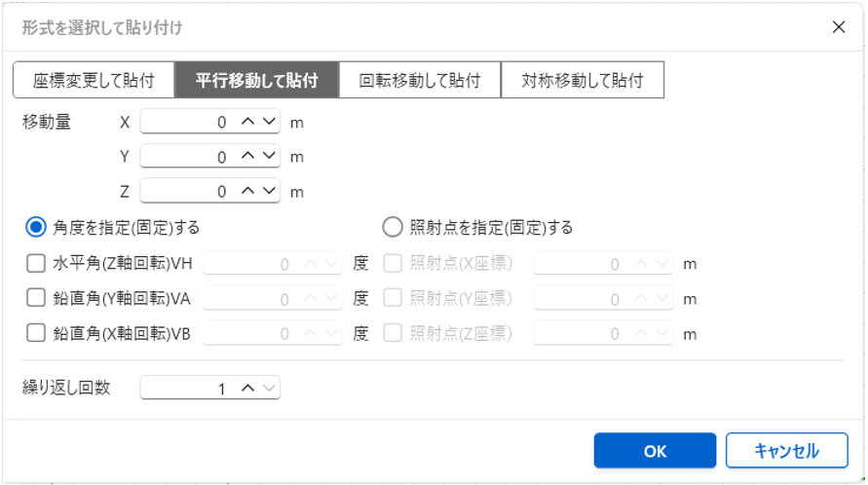
Task: Close the 形式を選択して貼り付け dialog
Action: 839,27
